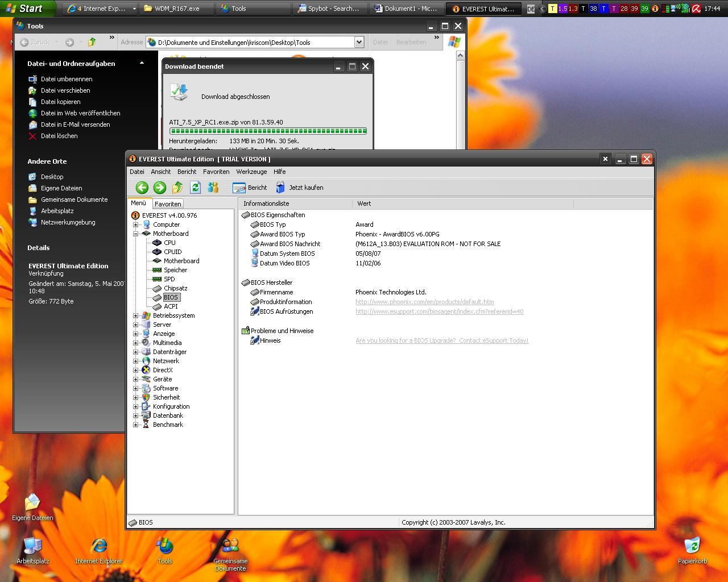
Task: Open the phoenix.com product information link
Action: pyautogui.click(x=425, y=302)
